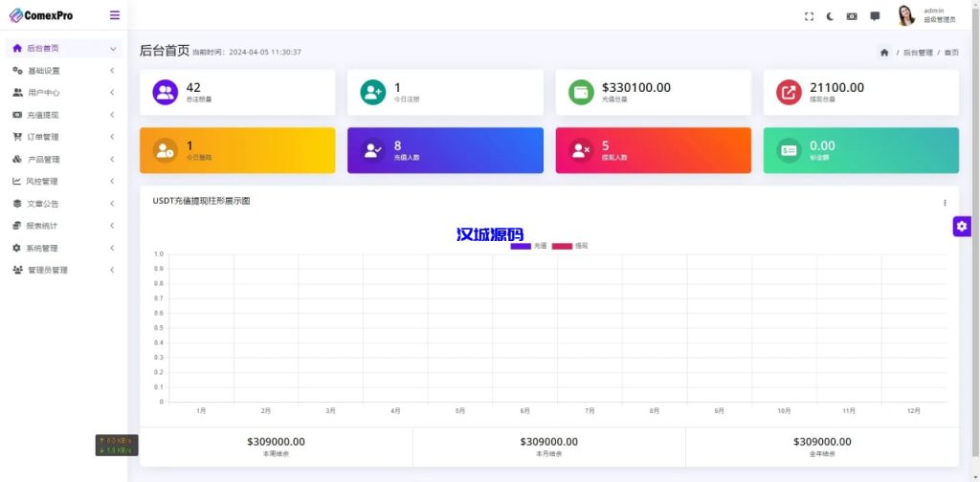Click the ComexPro logo
This screenshot has height=482, width=980.
pos(41,15)
